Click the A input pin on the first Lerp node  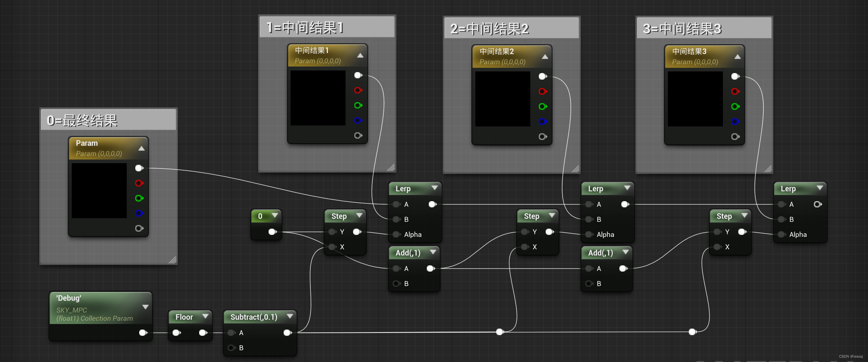pos(396,204)
